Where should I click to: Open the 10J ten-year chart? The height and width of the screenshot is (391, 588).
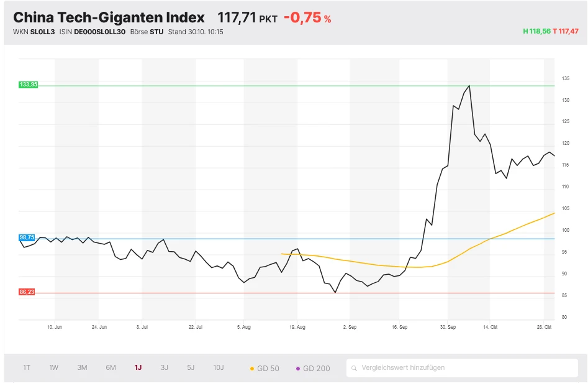pos(218,367)
